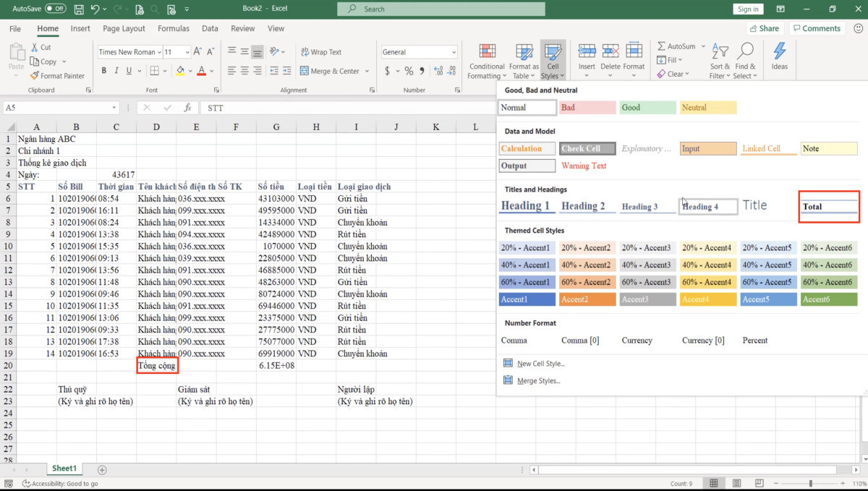Expand the Merge & Center dropdown arrow
Screen dimensions: 868x491
point(367,71)
